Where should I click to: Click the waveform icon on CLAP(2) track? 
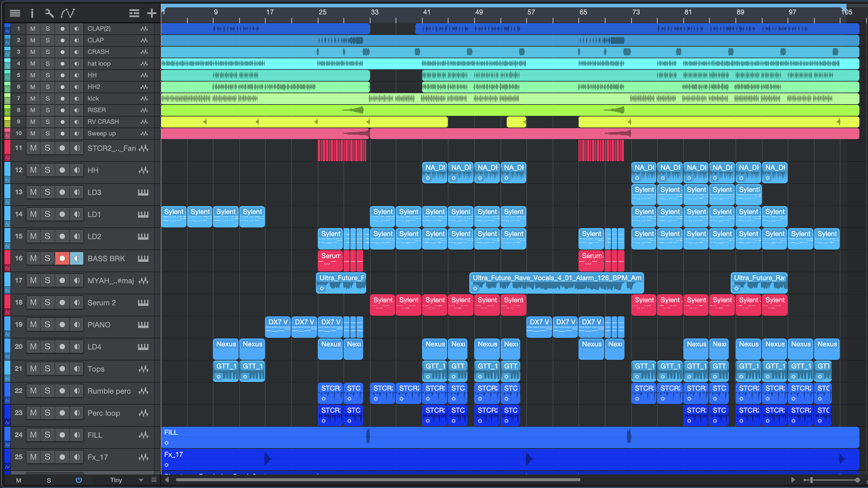[x=144, y=29]
